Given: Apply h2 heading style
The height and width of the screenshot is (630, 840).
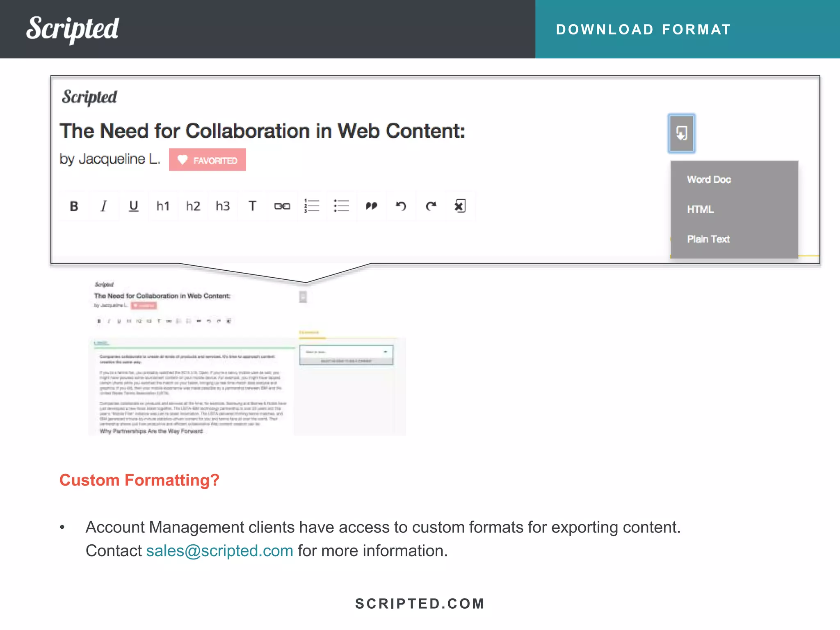Looking at the screenshot, I should [193, 206].
